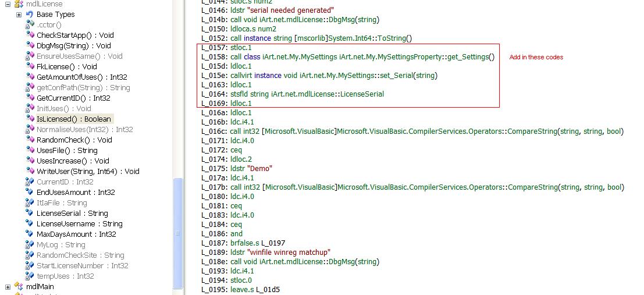Open WriteUser(String, Int64) : Void method
Screen dimensions: 644x295
[x=88, y=171]
